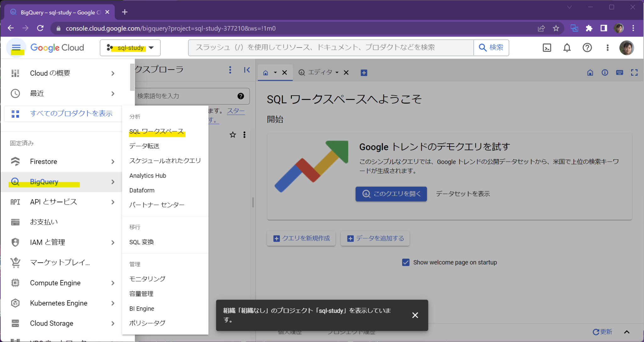
Task: Open the notifications bell
Action: (567, 47)
